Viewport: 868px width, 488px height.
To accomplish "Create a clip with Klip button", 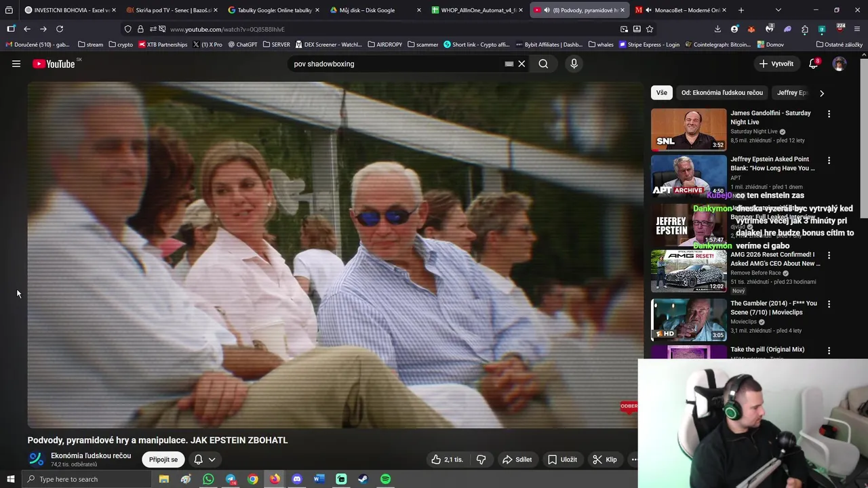I will click(604, 460).
